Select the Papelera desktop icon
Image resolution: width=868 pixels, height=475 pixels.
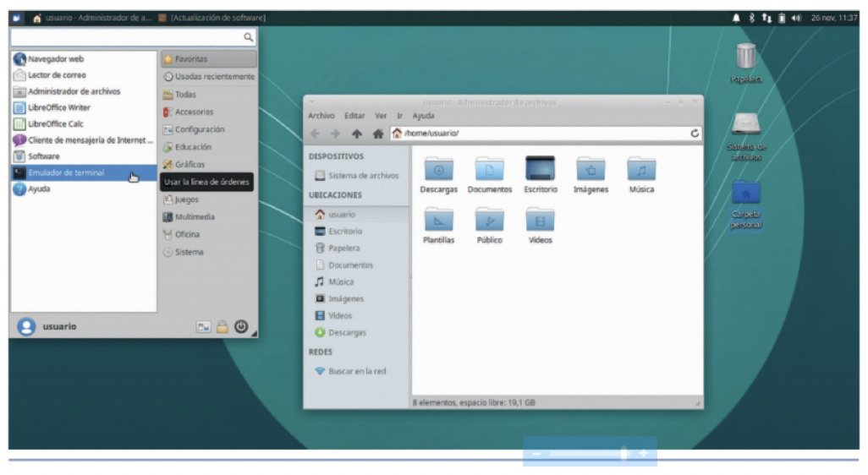pos(745,63)
